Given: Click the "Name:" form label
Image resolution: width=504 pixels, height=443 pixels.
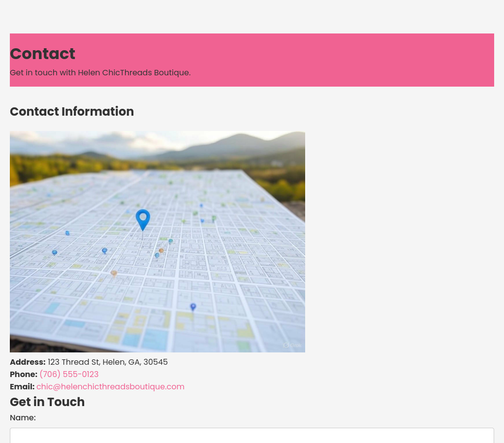Looking at the screenshot, I should click(x=23, y=417).
